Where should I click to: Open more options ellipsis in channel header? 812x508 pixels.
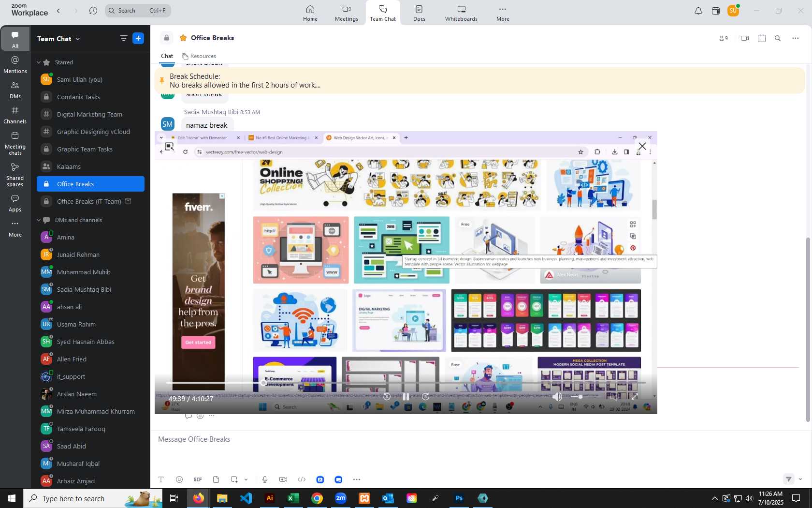click(x=796, y=38)
